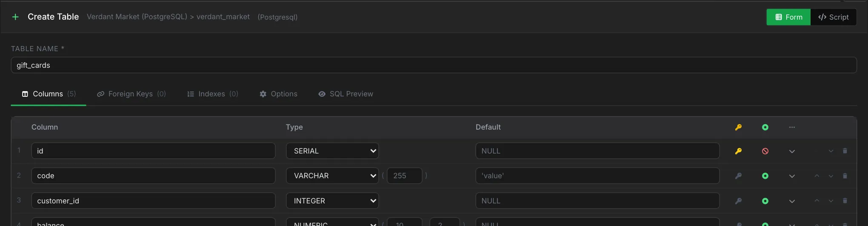Click the verdant_market breadcrumb
The height and width of the screenshot is (226, 868).
click(x=223, y=17)
